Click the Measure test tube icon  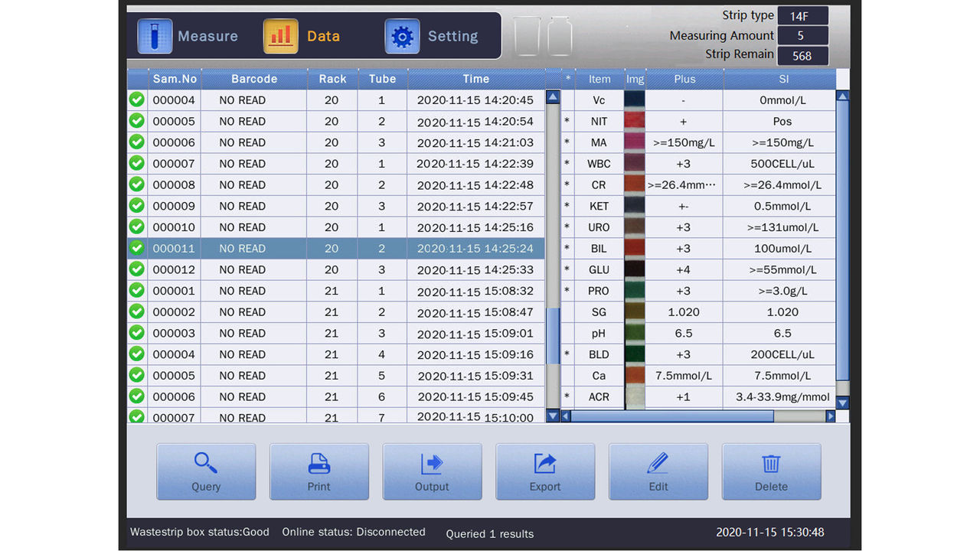tap(155, 36)
